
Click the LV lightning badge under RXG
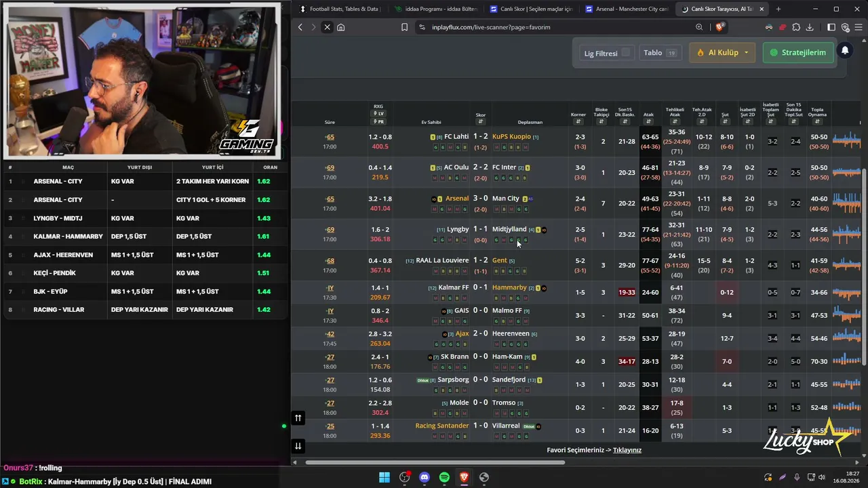378,114
